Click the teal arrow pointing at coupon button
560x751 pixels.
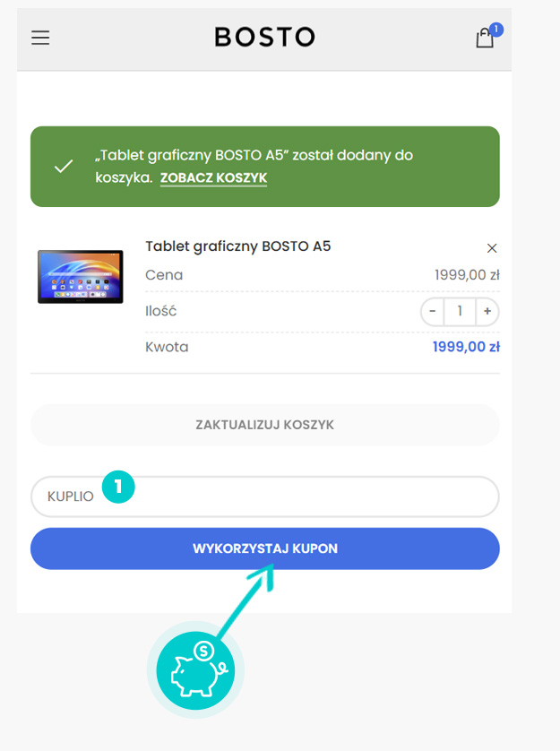(x=246, y=600)
